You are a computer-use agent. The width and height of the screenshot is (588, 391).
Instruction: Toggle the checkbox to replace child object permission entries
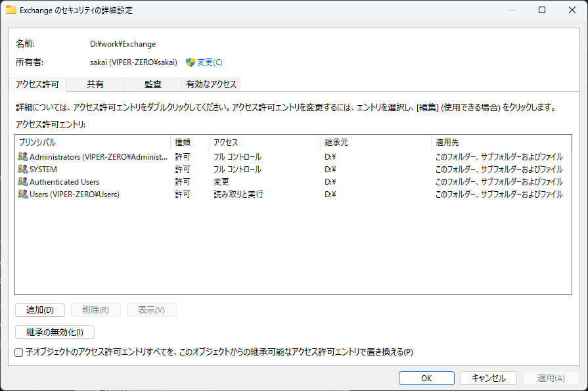click(x=19, y=352)
